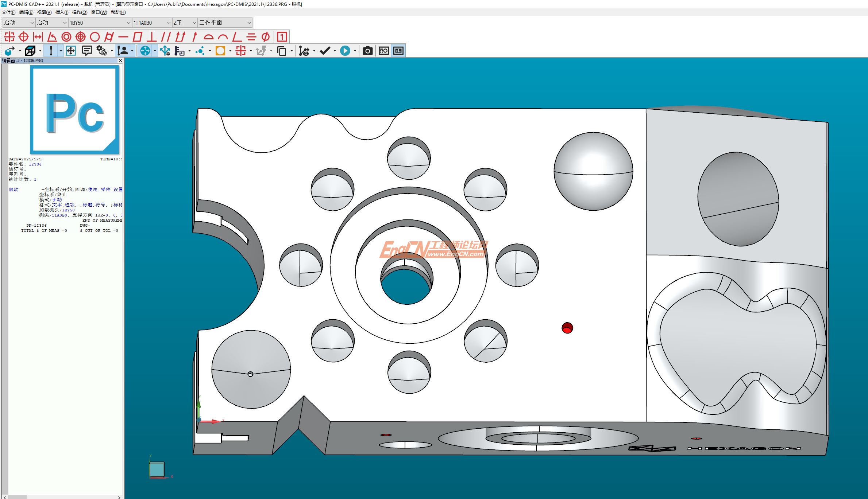868x499 pixels.
Task: Toggle the scale-to-fit view button
Action: coord(71,51)
